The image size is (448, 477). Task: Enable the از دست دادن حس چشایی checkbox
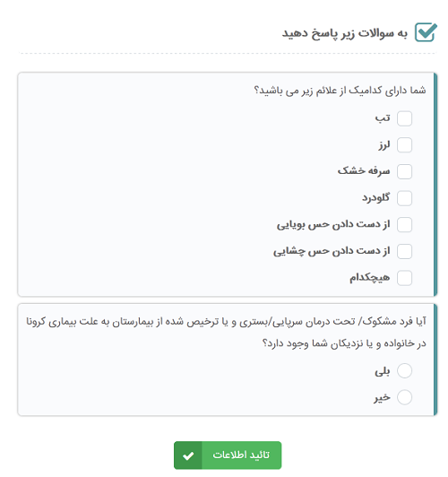click(404, 251)
